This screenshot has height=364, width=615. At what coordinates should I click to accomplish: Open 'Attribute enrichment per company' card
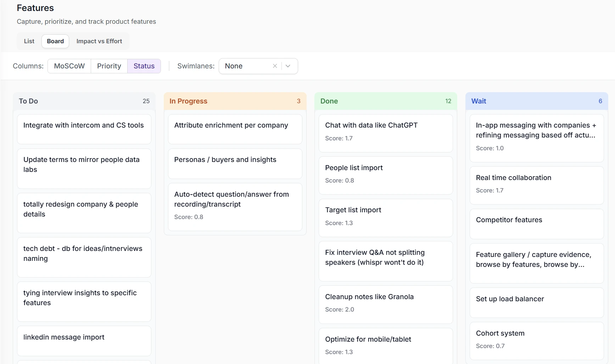pyautogui.click(x=235, y=129)
